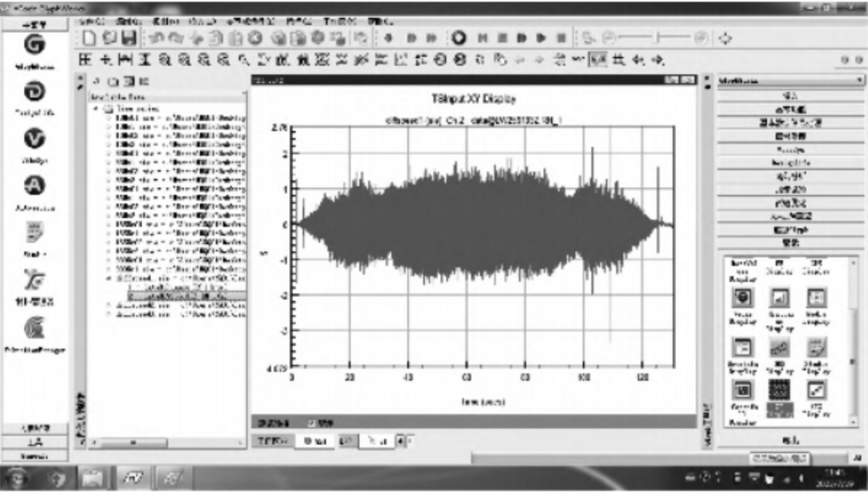Open the GlyphWorks dropdown above the glyph palette
Image resolution: width=868 pixels, height=493 pixels.
[x=790, y=81]
